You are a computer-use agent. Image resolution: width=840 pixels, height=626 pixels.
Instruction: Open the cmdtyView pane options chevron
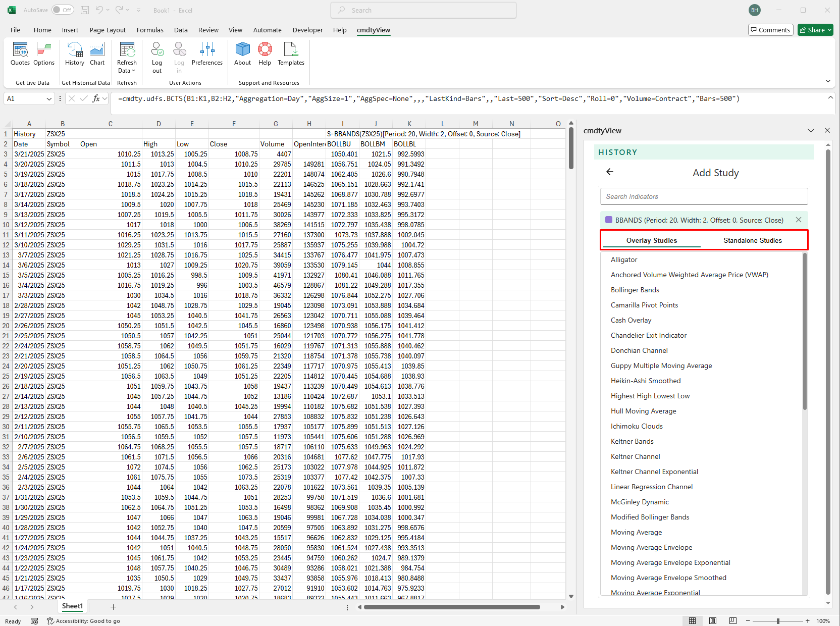pyautogui.click(x=811, y=130)
